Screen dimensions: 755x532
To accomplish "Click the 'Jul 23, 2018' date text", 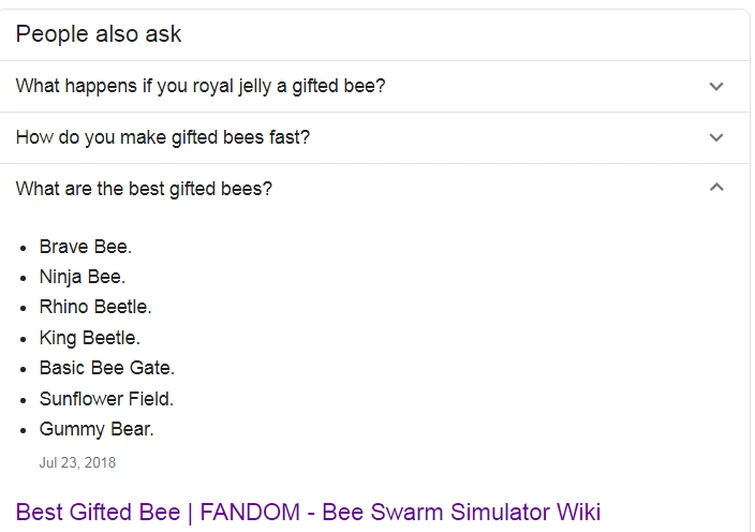I will coord(77,463).
